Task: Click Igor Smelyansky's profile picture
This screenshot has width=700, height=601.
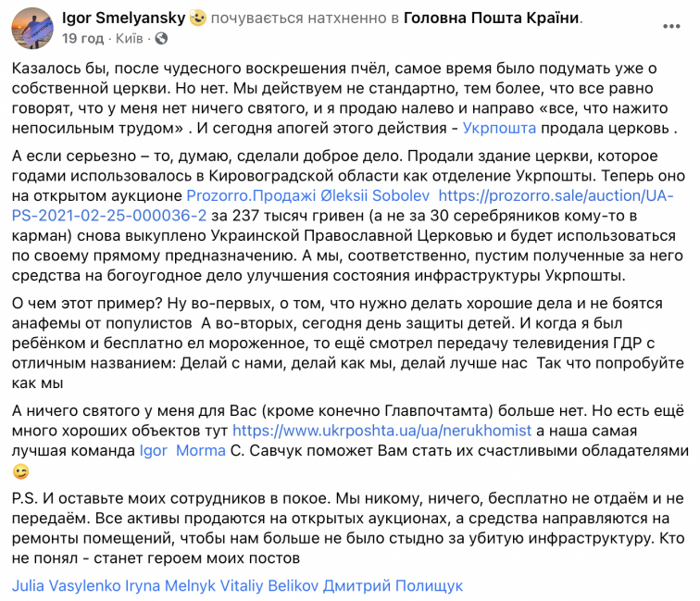Action: click(x=32, y=28)
